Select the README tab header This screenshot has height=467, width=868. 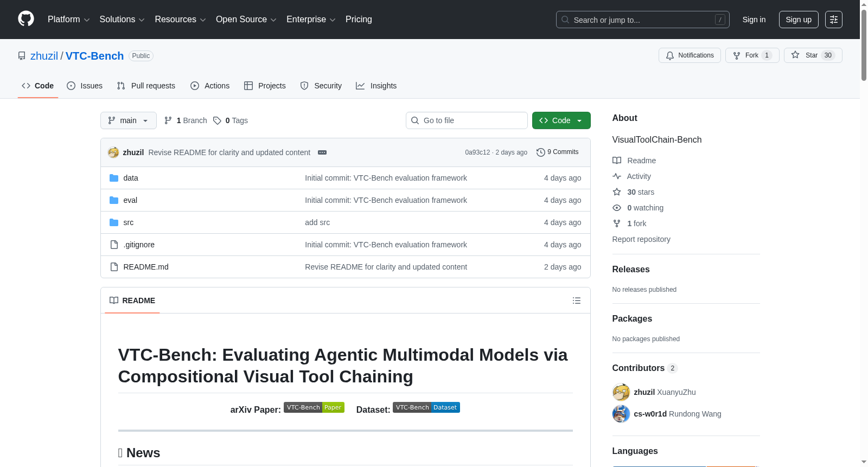click(132, 300)
